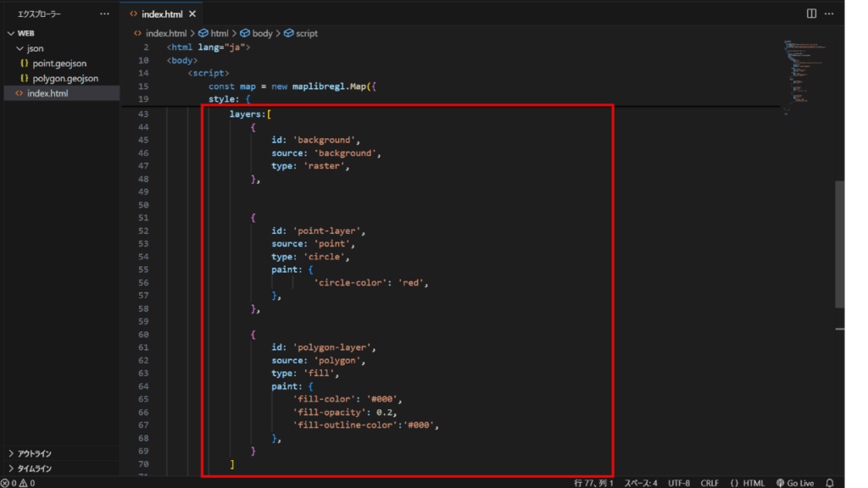868x488 pixels.
Task: Click the script breadcrumb item
Action: pyautogui.click(x=306, y=33)
